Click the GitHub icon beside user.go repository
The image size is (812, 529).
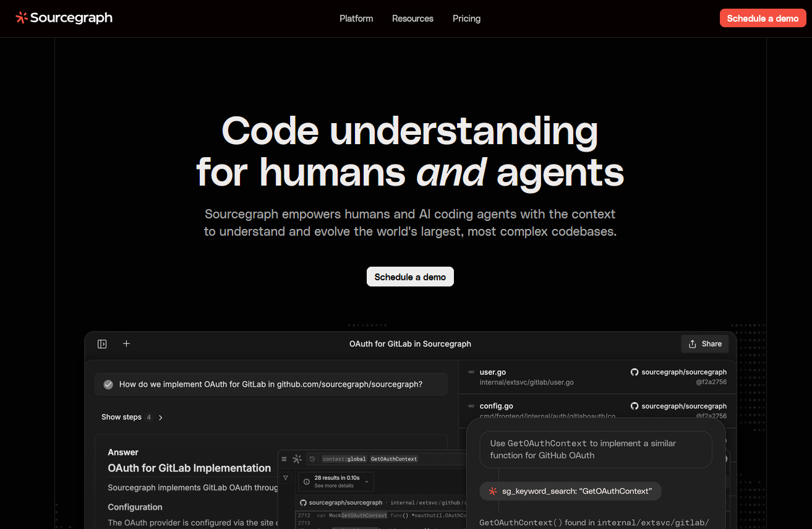click(634, 372)
